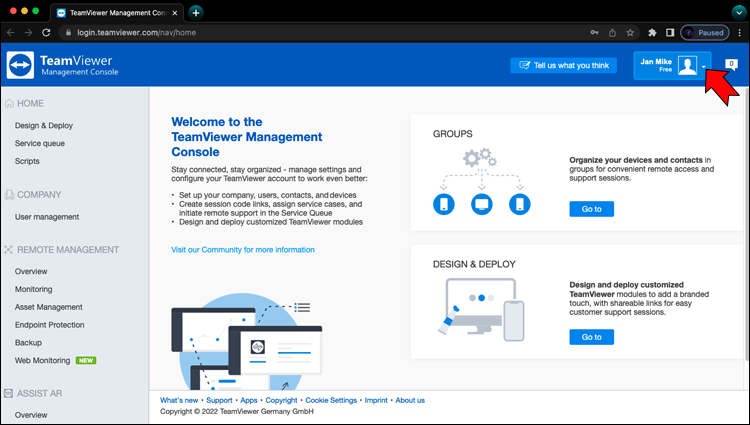The width and height of the screenshot is (750, 425).
Task: Click the Home section house icon
Action: click(9, 103)
